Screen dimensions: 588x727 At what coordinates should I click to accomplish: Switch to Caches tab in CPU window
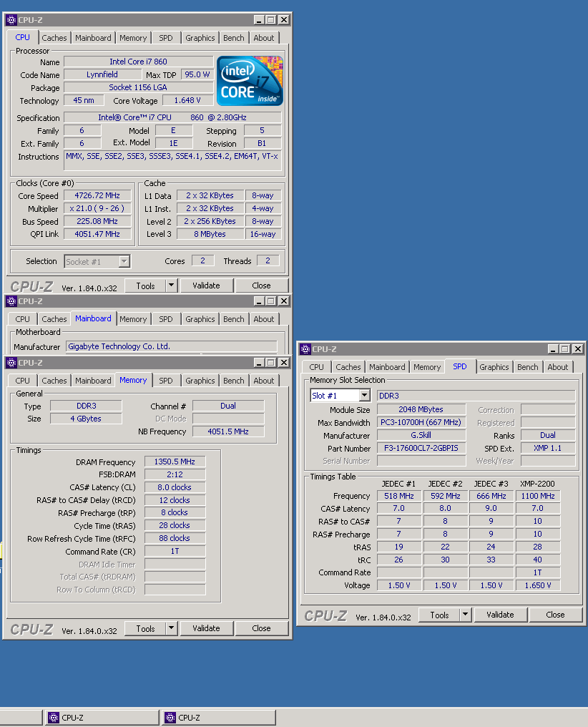coord(54,38)
